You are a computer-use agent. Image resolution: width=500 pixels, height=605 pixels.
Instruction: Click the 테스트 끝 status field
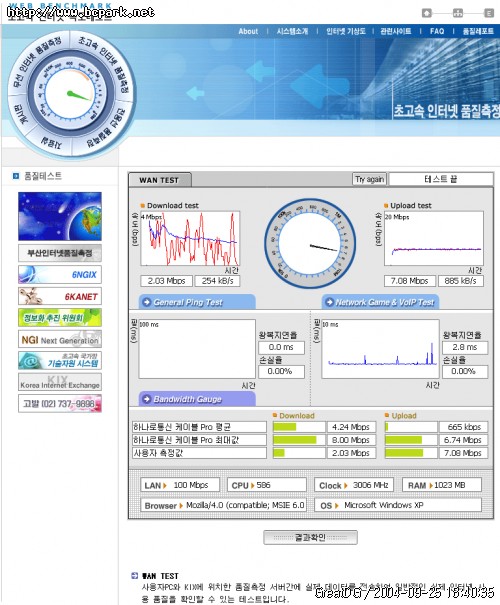(441, 179)
